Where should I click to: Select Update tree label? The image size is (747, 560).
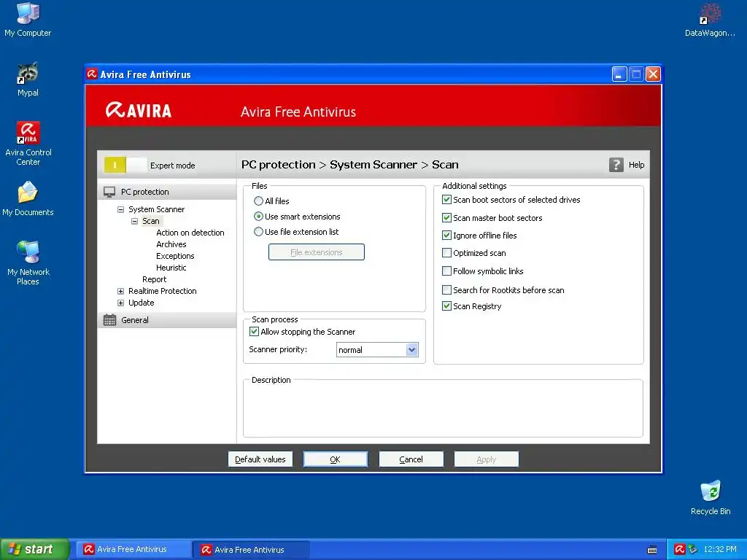141,303
